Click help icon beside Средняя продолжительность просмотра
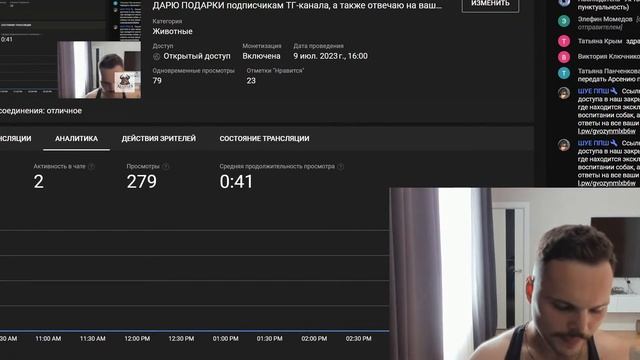640x360 pixels. [x=340, y=167]
